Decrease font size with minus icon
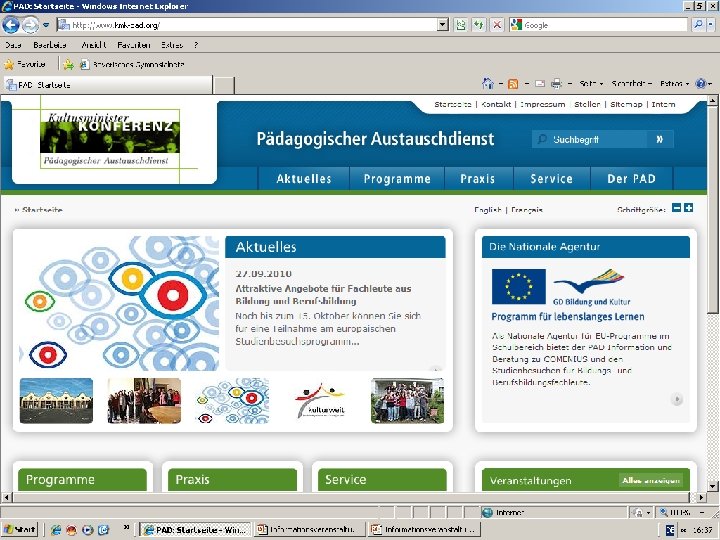This screenshot has height=540, width=720. (676, 208)
